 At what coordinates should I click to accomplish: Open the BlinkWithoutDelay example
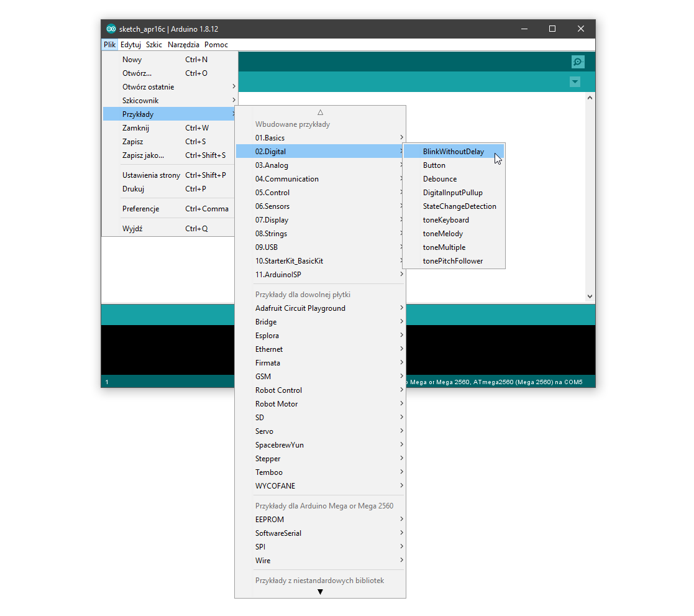coord(454,152)
